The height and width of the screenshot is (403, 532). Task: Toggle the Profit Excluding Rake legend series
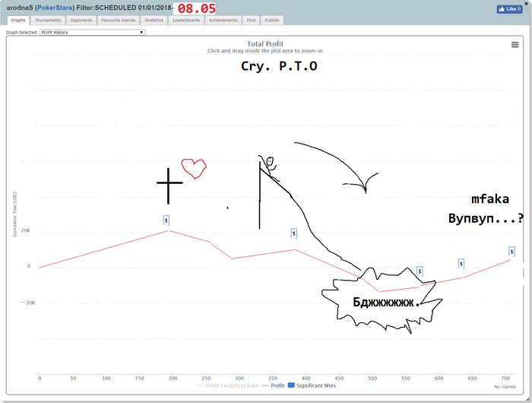228,386
